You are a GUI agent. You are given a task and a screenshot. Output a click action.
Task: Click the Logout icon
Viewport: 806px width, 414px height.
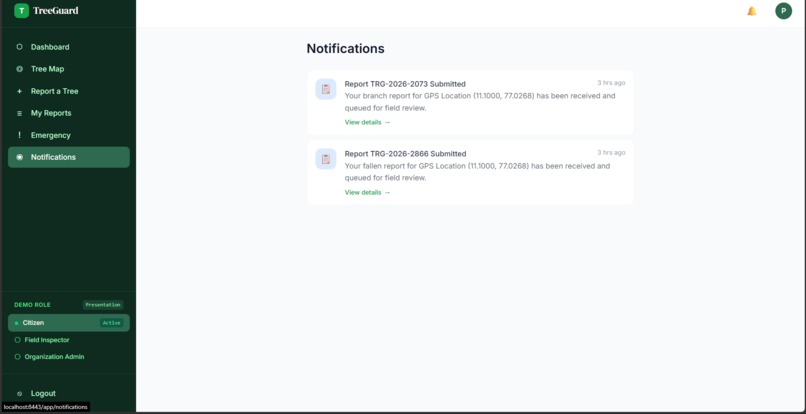[20, 393]
